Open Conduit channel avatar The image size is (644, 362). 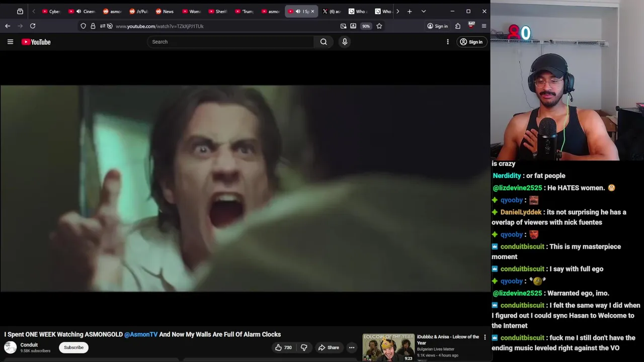[10, 347]
